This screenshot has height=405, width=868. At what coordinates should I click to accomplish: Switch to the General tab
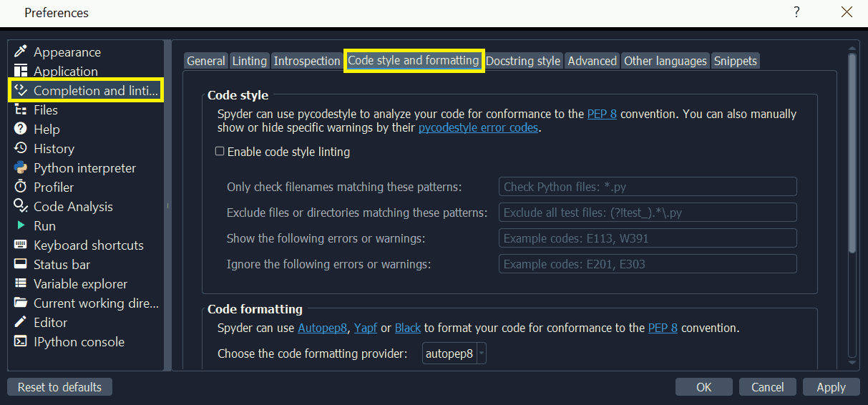point(206,61)
